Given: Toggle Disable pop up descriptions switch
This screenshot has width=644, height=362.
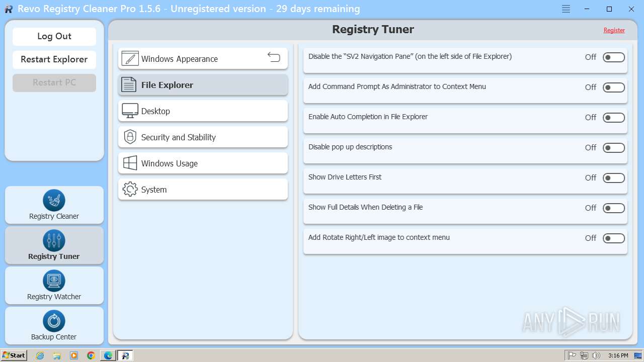Looking at the screenshot, I should (x=614, y=148).
